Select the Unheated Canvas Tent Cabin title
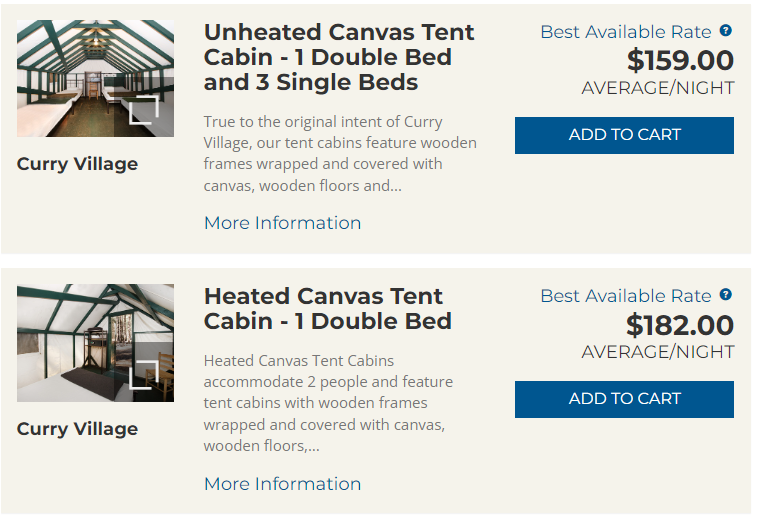This screenshot has height=527, width=774. pyautogui.click(x=339, y=57)
